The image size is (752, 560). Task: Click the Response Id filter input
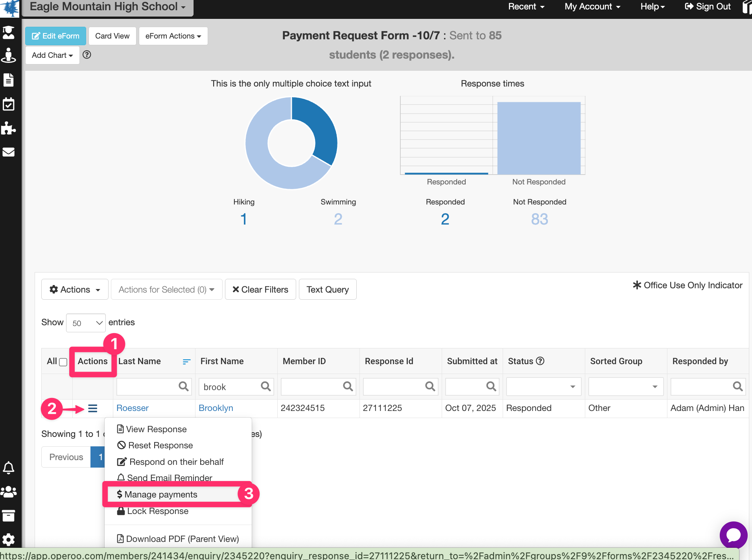click(x=400, y=387)
